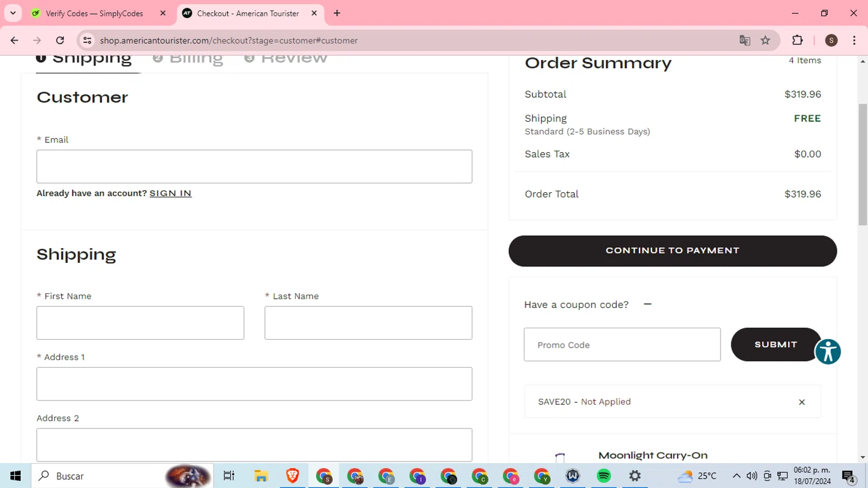868x488 pixels.
Task: Show hidden system tray icons
Action: pyautogui.click(x=737, y=476)
